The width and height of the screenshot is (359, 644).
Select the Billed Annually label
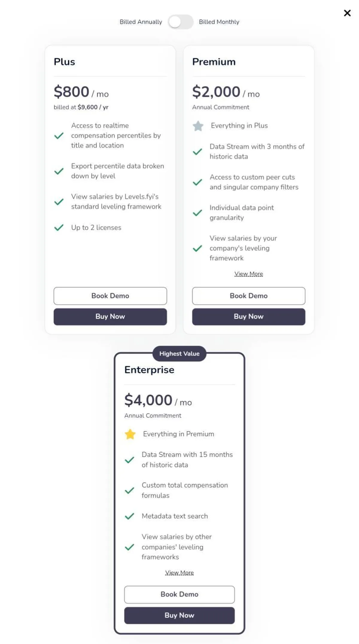point(141,22)
